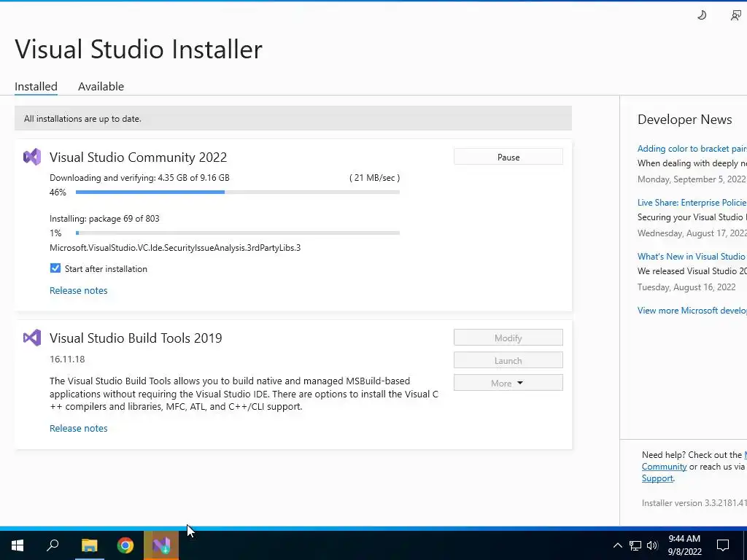Click Modify for Build Tools 2019
The width and height of the screenshot is (747, 560).
508,338
